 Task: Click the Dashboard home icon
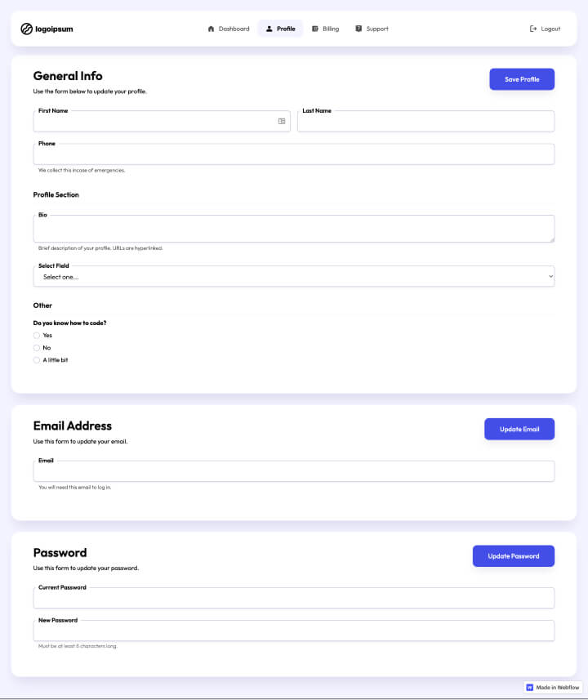pos(212,29)
